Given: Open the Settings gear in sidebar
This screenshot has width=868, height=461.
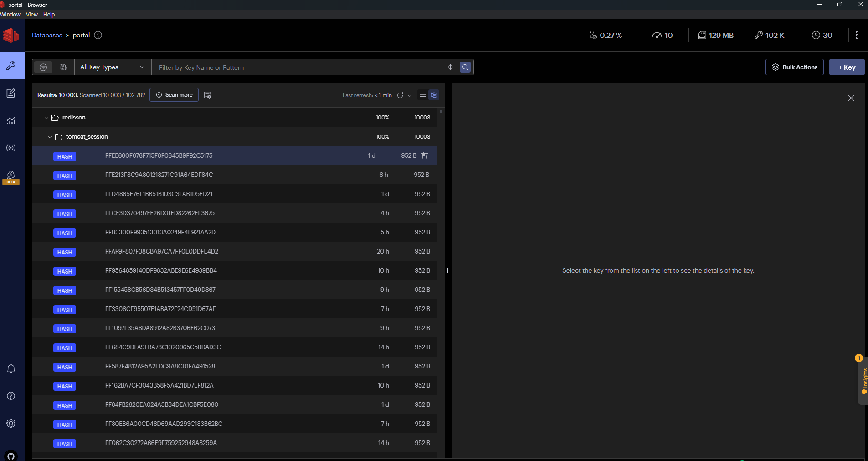Looking at the screenshot, I should tap(11, 423).
